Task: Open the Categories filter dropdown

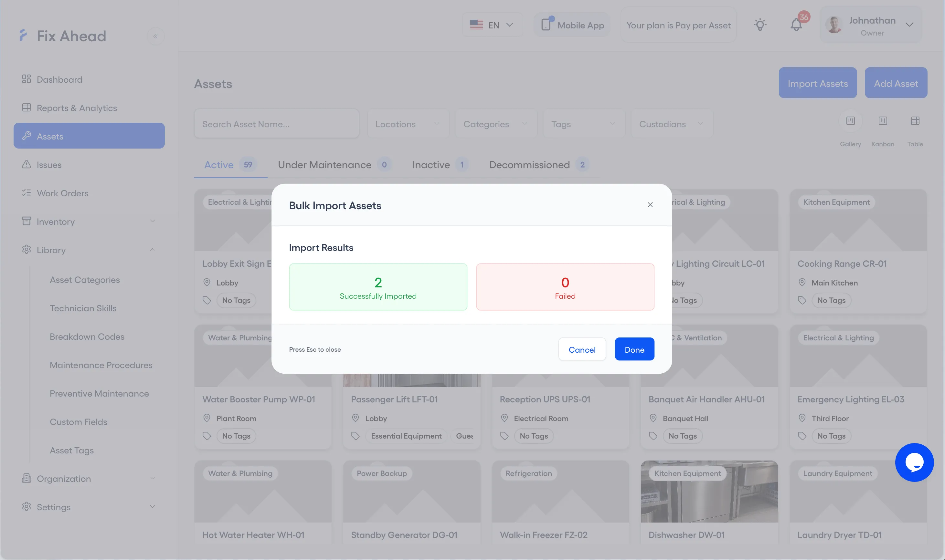Action: point(496,124)
